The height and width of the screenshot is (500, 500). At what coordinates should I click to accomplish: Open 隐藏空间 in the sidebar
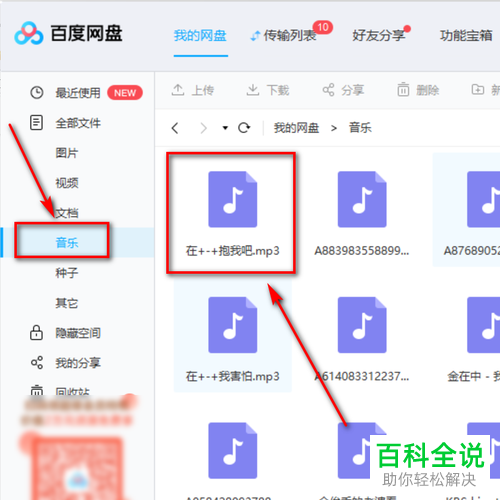(x=78, y=333)
